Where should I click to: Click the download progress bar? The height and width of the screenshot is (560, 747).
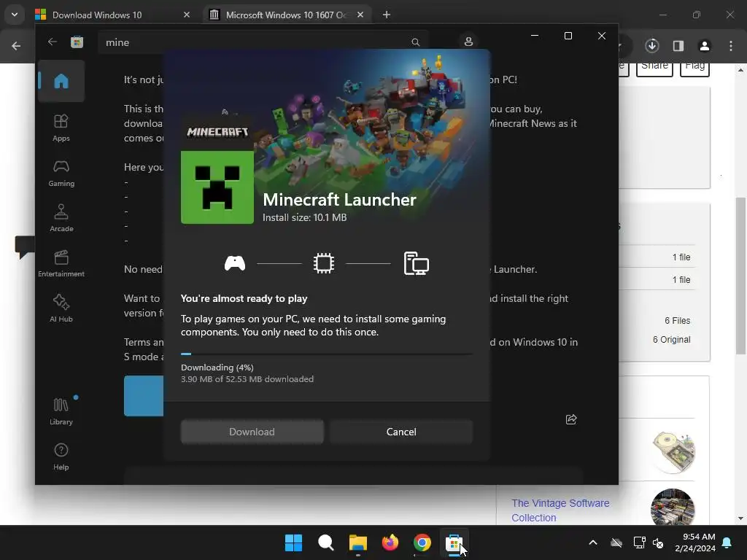pos(327,354)
